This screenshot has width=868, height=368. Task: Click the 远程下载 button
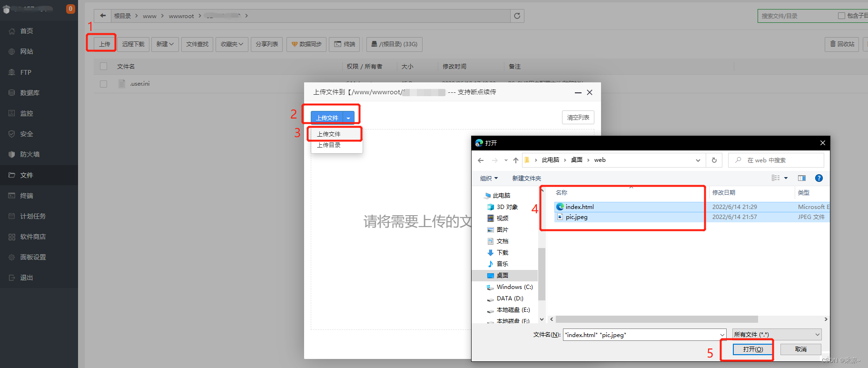pyautogui.click(x=133, y=44)
